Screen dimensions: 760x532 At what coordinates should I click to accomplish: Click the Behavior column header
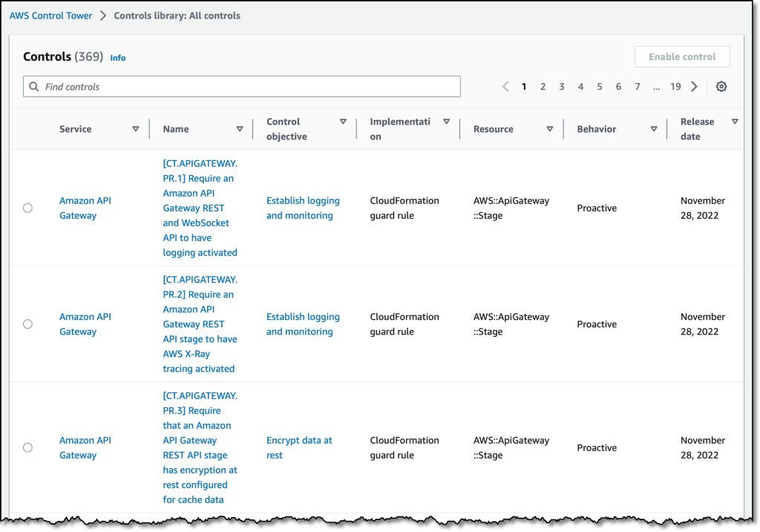coord(596,129)
